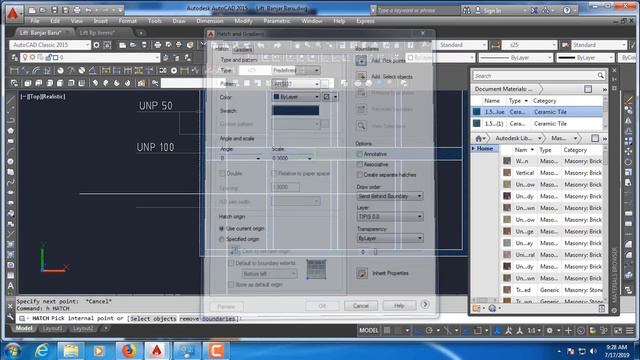
Task: Open the Draw menu
Action: 179,21
